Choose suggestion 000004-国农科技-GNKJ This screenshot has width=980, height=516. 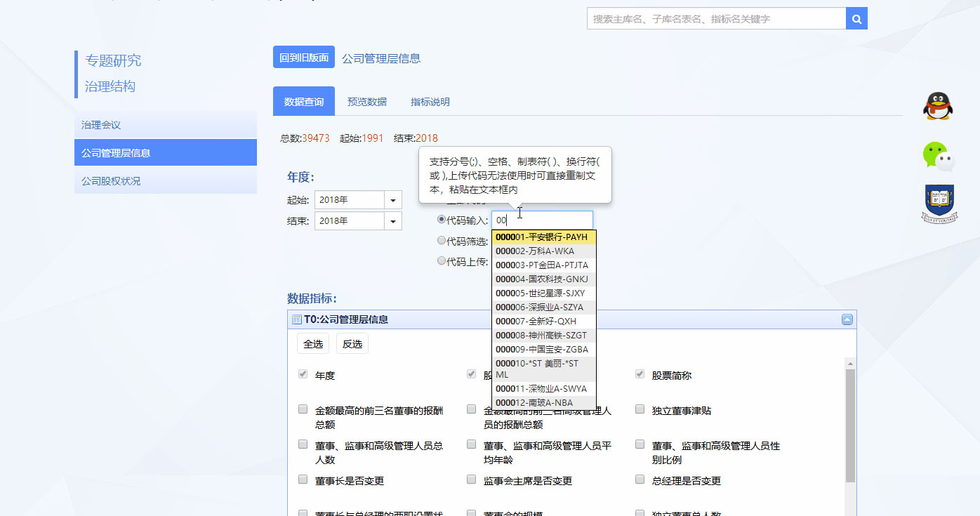(x=544, y=279)
